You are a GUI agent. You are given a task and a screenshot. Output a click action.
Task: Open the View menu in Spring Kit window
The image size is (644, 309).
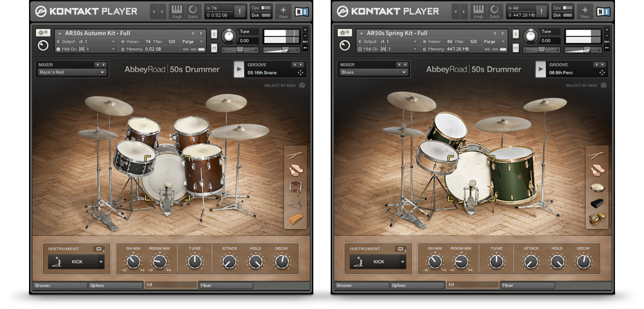point(585,11)
